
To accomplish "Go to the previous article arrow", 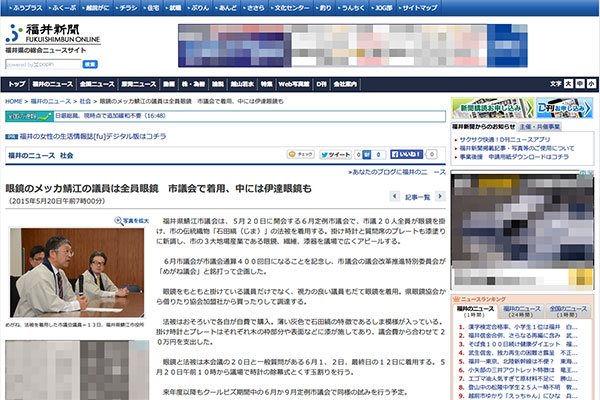I will click(x=395, y=196).
